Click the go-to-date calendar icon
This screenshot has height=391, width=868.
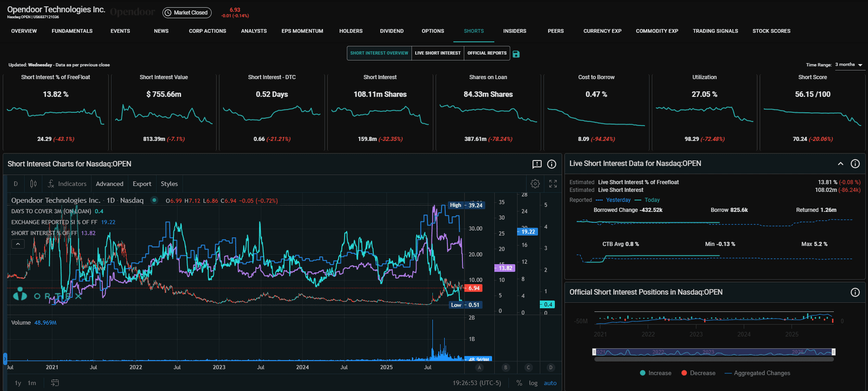click(x=55, y=383)
